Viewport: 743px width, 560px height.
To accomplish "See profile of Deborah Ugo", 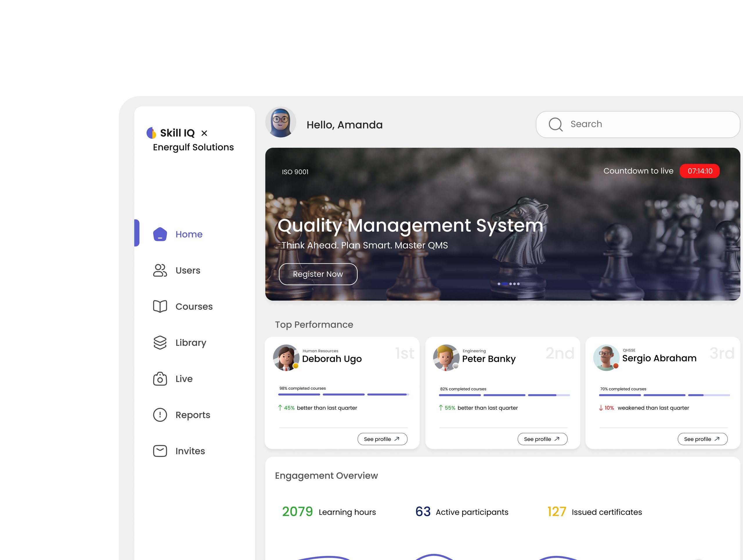I will (382, 439).
